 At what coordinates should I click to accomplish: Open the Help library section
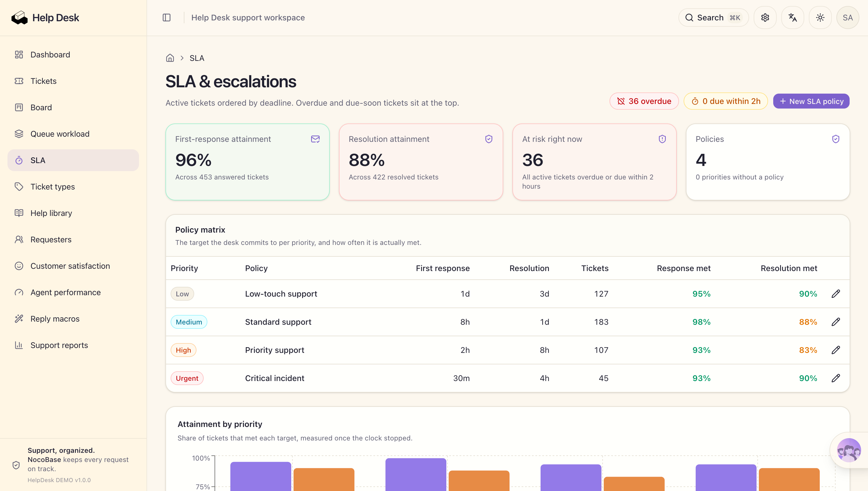click(x=73, y=213)
